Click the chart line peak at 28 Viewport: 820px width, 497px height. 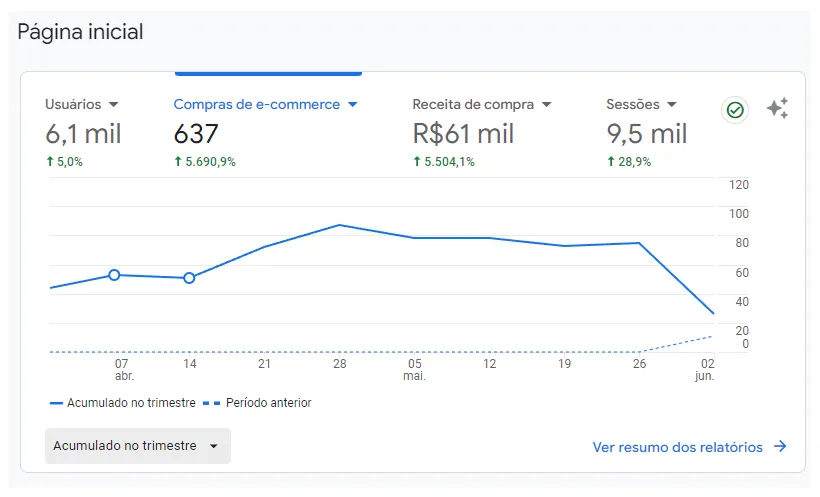[x=339, y=225]
